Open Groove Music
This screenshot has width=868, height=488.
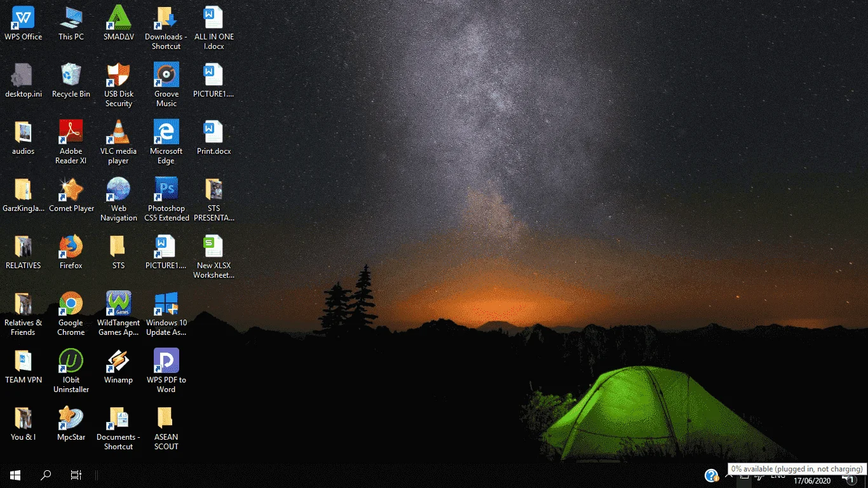point(166,85)
